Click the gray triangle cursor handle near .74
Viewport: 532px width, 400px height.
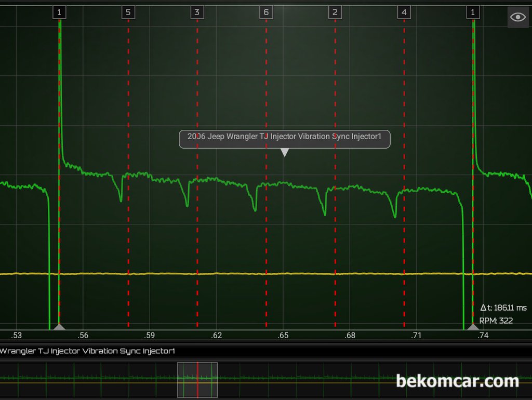tap(473, 327)
